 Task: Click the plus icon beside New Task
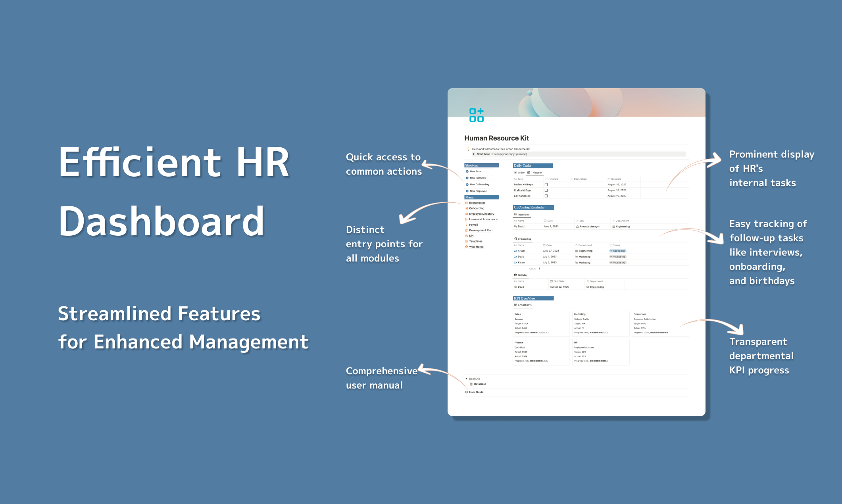pos(467,171)
